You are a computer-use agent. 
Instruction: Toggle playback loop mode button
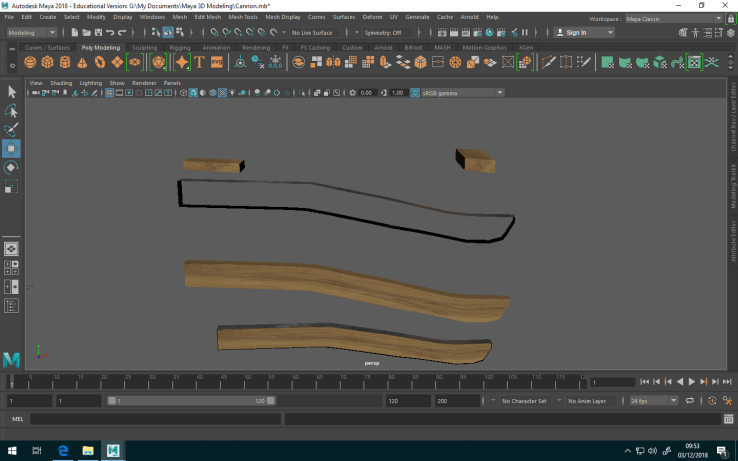[x=689, y=400]
